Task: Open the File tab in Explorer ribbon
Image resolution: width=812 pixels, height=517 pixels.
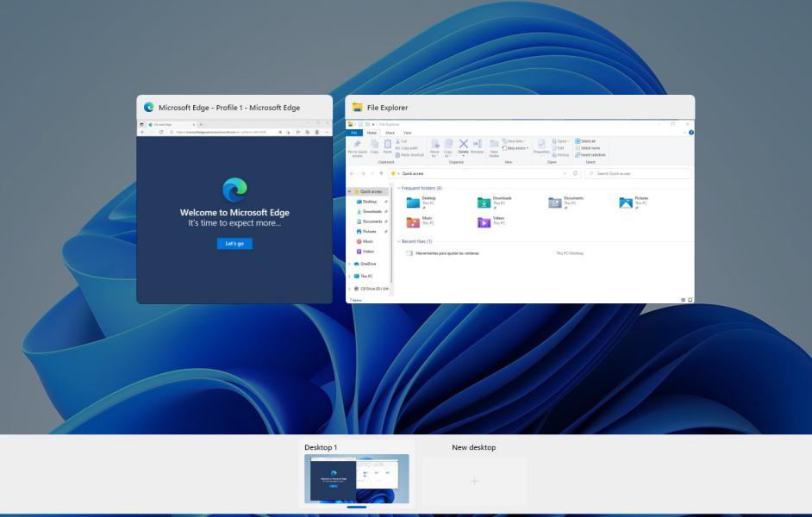Action: click(x=353, y=133)
